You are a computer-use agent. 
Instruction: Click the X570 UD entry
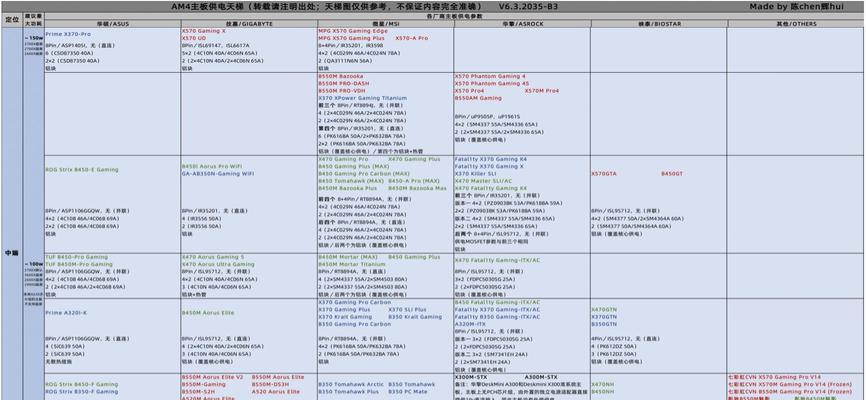[x=194, y=38]
